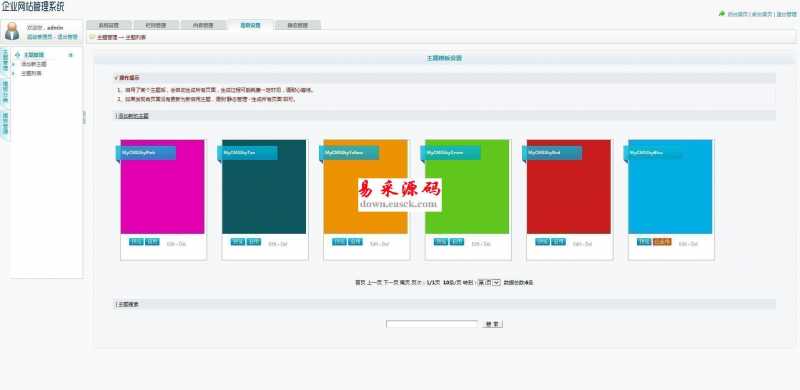The height and width of the screenshot is (390, 800).
Task: Click the sidebar splitter collapse handle
Action: click(x=84, y=117)
